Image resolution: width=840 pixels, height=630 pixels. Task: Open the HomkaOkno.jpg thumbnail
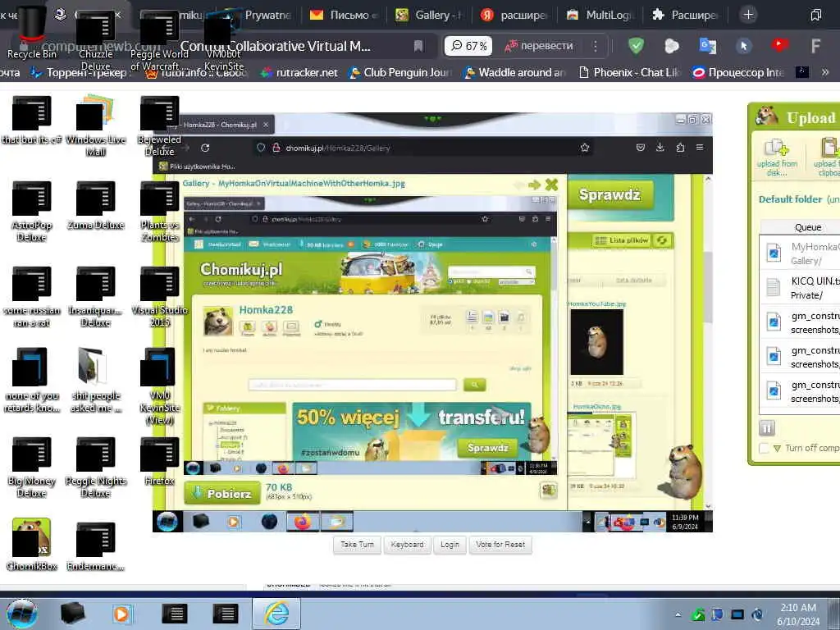601,445
